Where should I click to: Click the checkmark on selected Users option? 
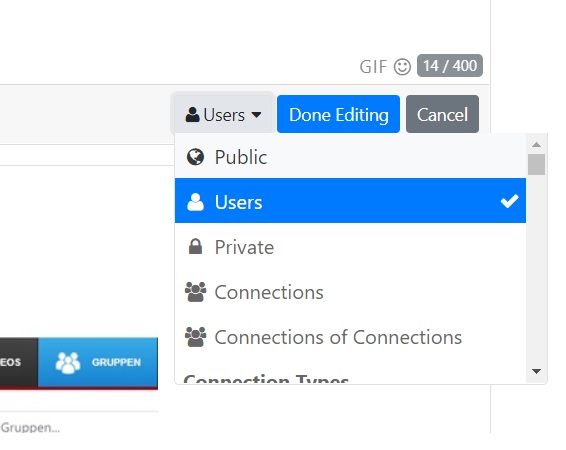click(509, 201)
